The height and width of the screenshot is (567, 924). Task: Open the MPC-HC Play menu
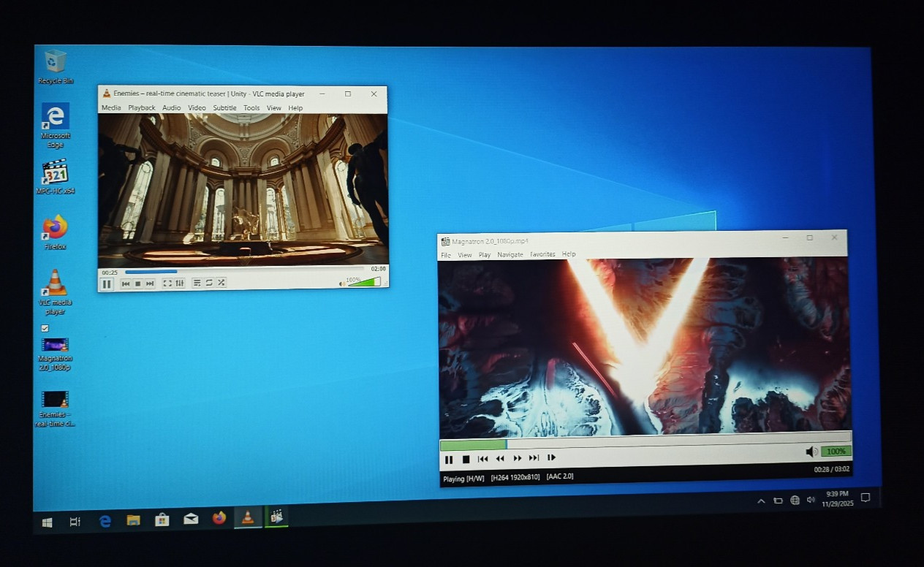coord(485,255)
